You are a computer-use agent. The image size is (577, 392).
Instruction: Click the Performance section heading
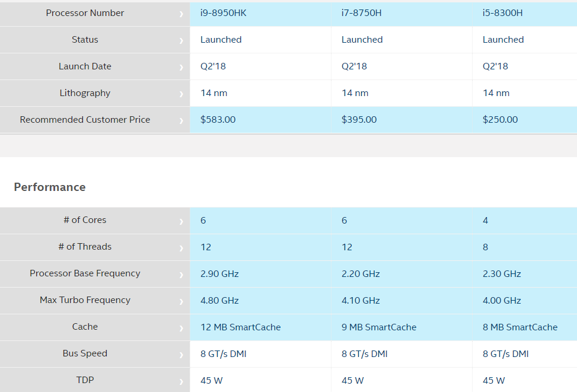[50, 187]
